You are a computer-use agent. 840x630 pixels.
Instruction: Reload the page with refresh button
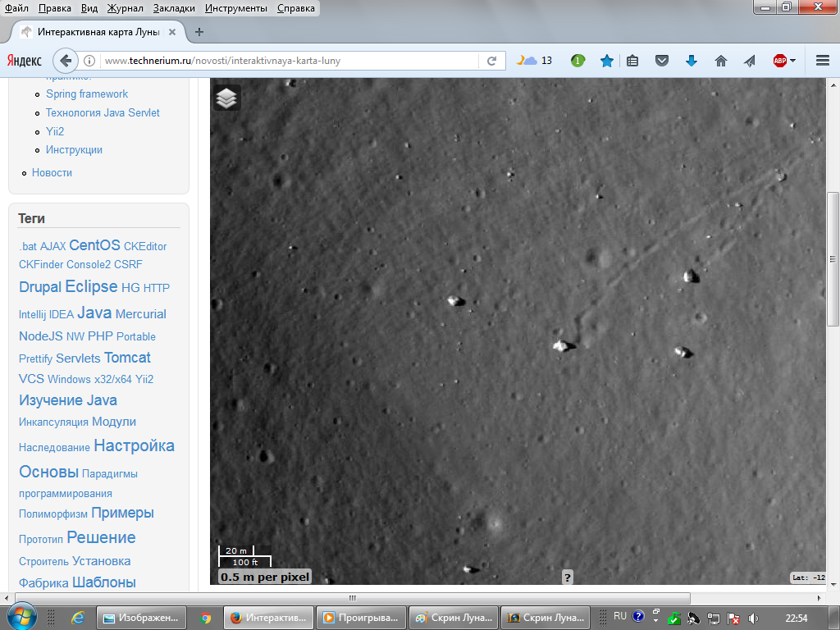click(492, 61)
